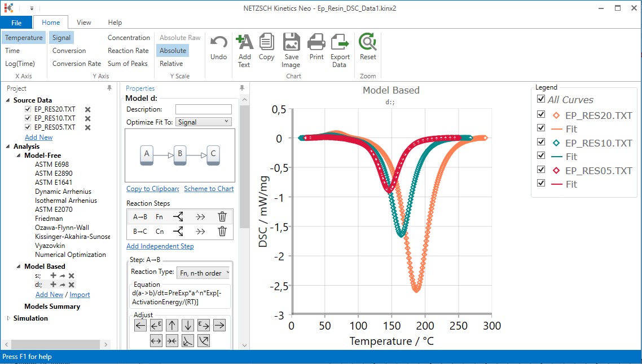Toggle the All Curves legend checkbox
This screenshot has width=642, height=364.
pyautogui.click(x=541, y=99)
